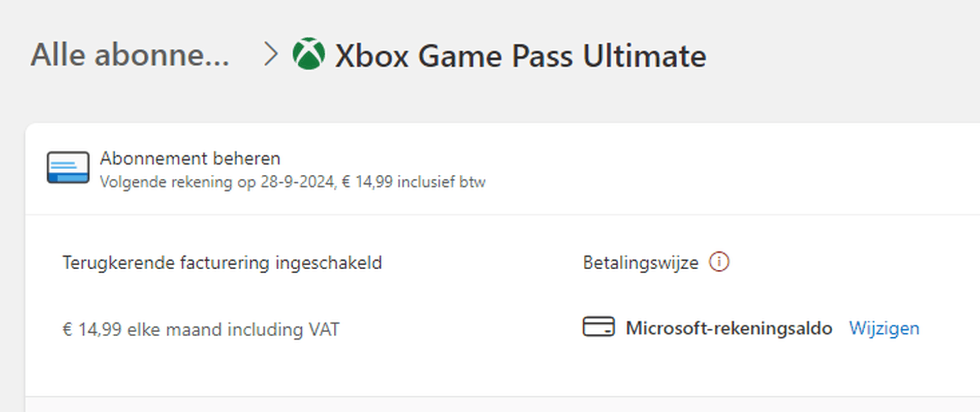Click the € 14,99 inclusief btw amount
This screenshot has height=412, width=980.
tap(414, 182)
